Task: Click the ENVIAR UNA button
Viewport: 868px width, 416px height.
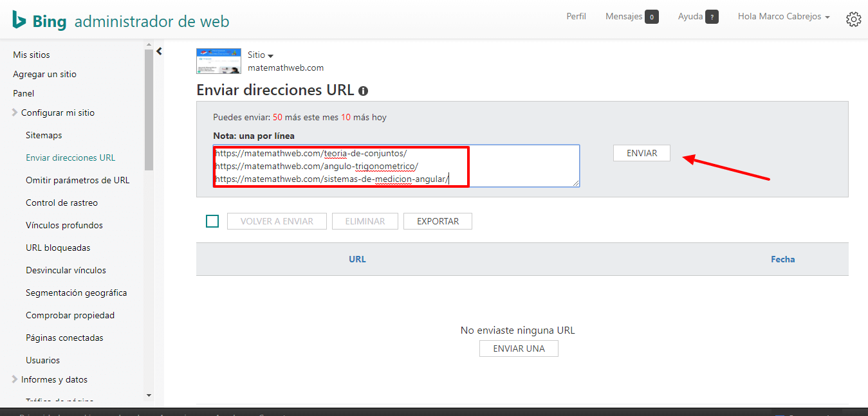Action: point(519,348)
